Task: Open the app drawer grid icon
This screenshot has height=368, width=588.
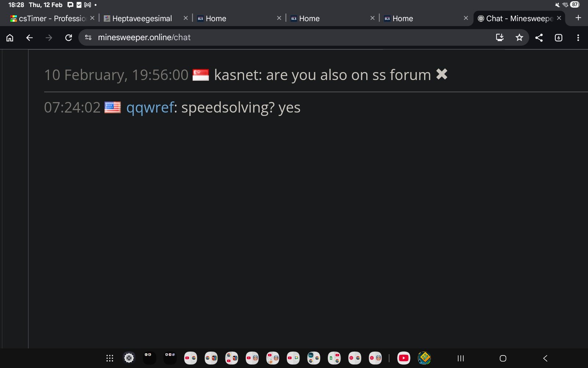Action: (x=110, y=358)
